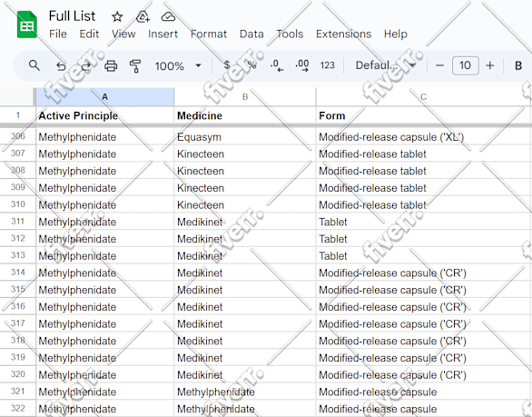Decrease decimal places

coord(277,65)
